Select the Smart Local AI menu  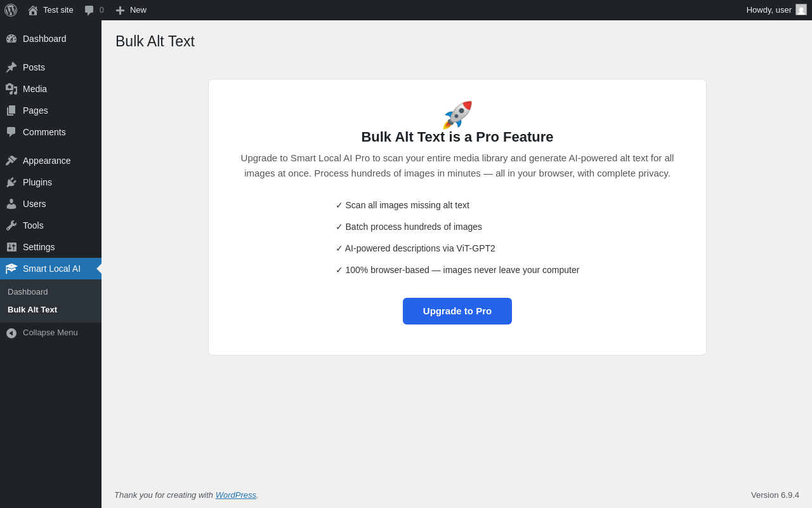51,269
